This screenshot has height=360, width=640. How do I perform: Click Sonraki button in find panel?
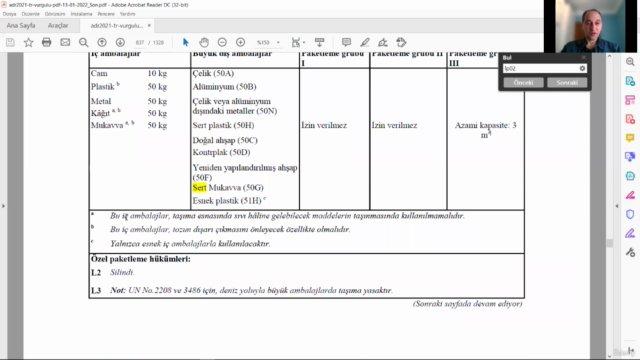coord(567,82)
